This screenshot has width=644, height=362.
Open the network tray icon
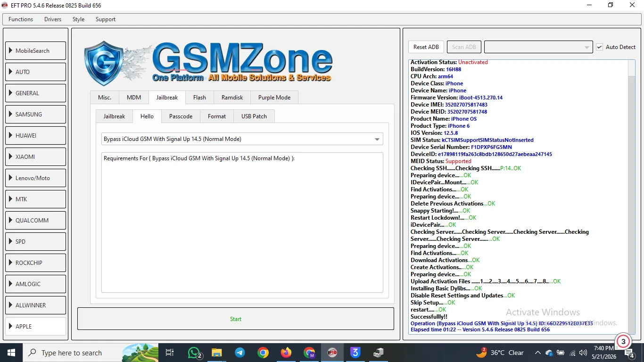tap(572, 353)
